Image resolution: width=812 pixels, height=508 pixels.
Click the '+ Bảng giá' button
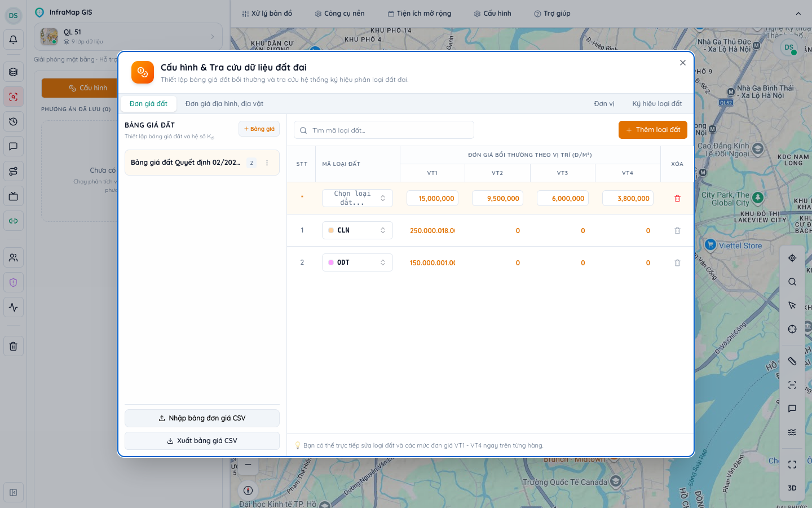(x=259, y=129)
